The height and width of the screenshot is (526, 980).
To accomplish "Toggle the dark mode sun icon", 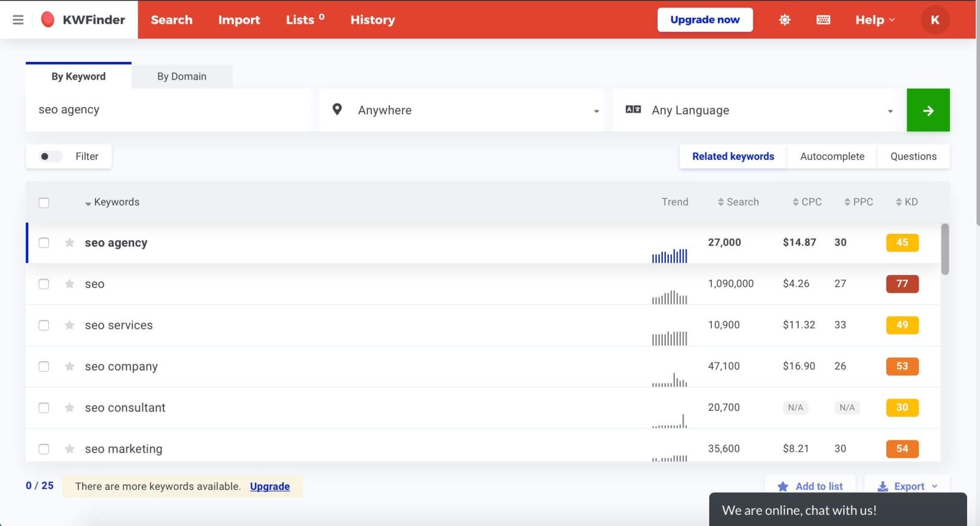I will (784, 20).
